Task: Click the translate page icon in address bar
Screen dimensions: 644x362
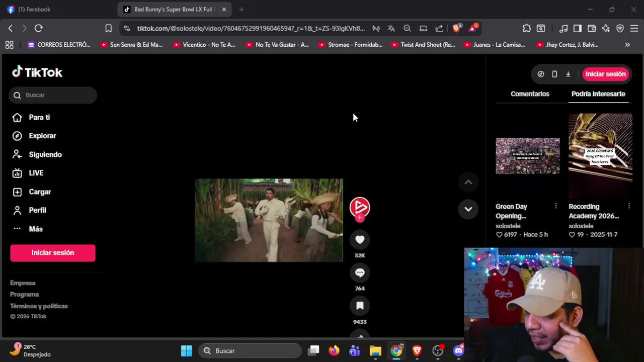Action: pyautogui.click(x=391, y=29)
